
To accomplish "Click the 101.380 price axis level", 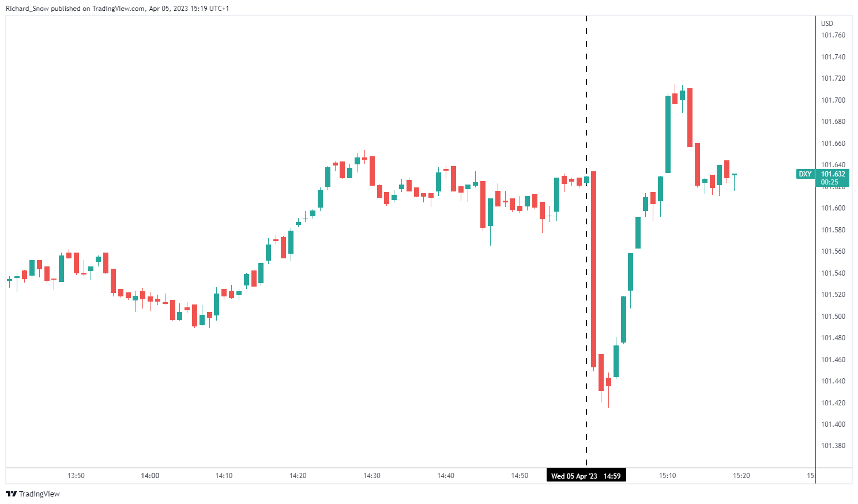I will click(x=833, y=446).
